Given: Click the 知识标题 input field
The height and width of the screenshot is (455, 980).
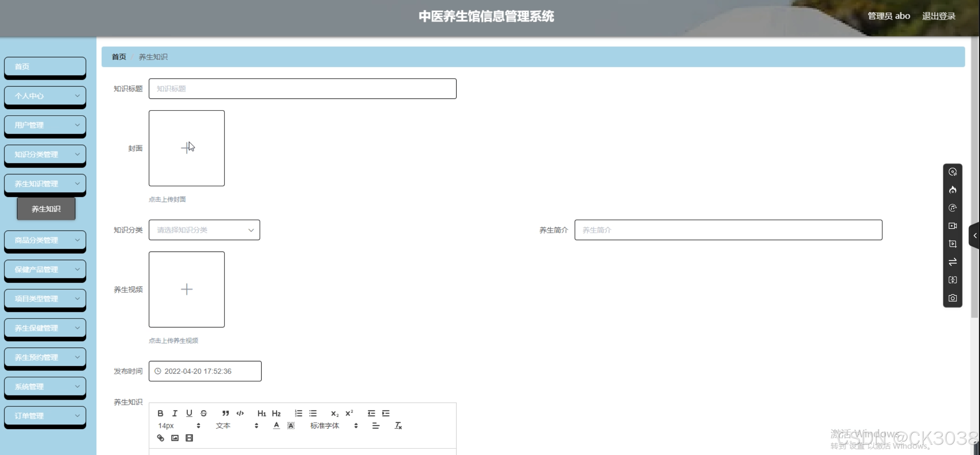Looking at the screenshot, I should (302, 89).
